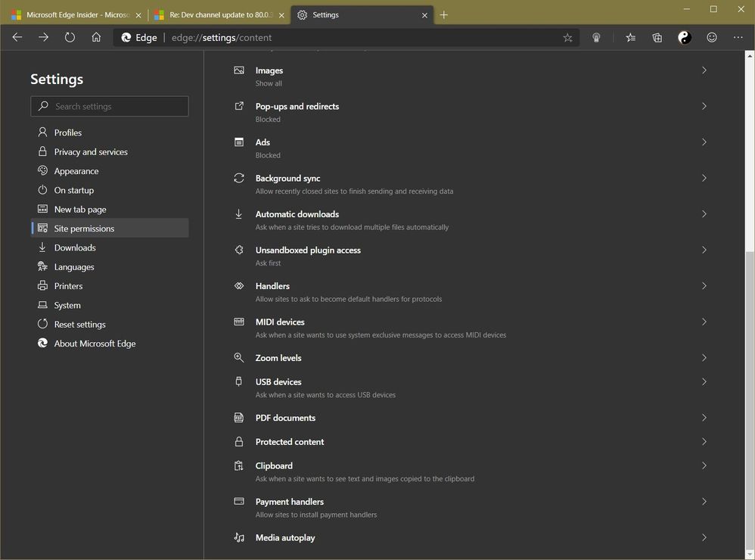Click the Payment handlers card icon
The height and width of the screenshot is (560, 755).
[239, 501]
